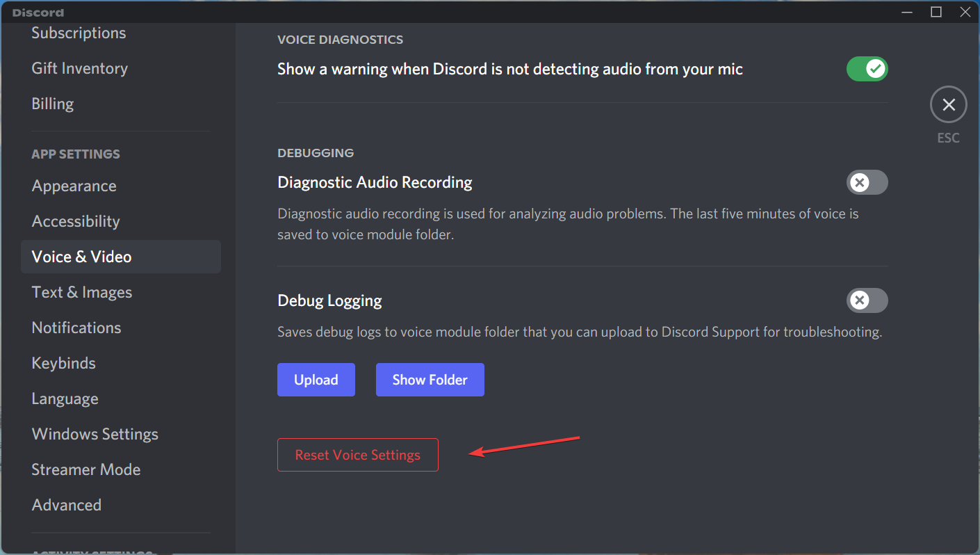
Task: Open Keybinds settings
Action: coord(63,362)
